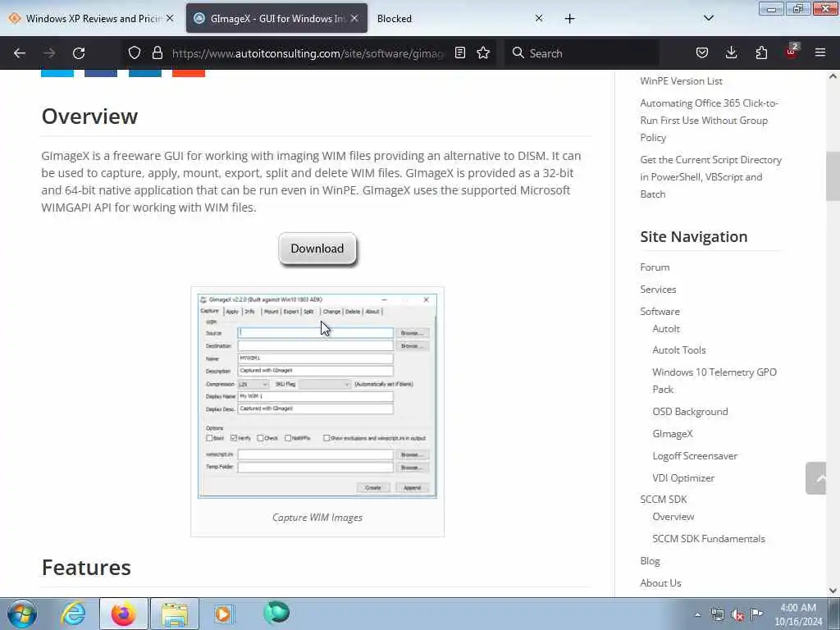Image resolution: width=840 pixels, height=630 pixels.
Task: Click the muted volume tray icon
Action: click(737, 614)
